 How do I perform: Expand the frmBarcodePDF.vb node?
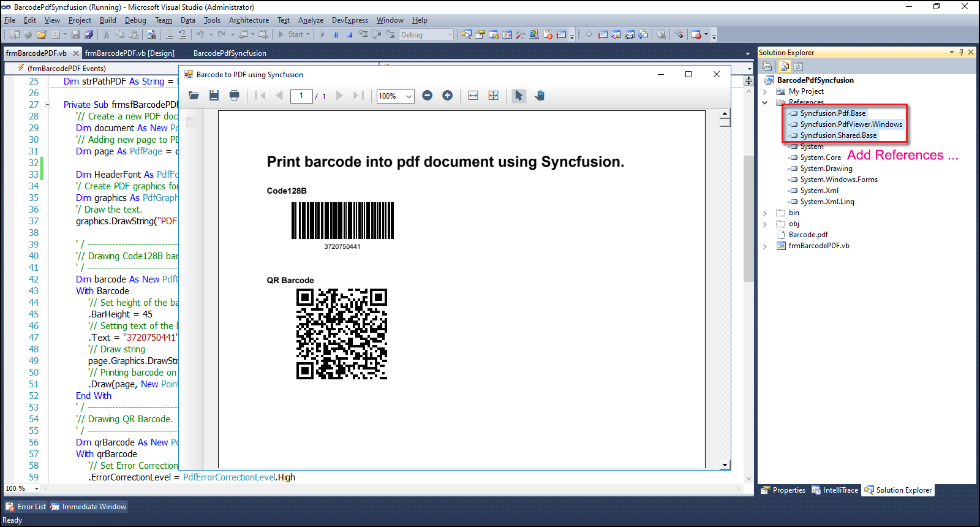tap(765, 246)
